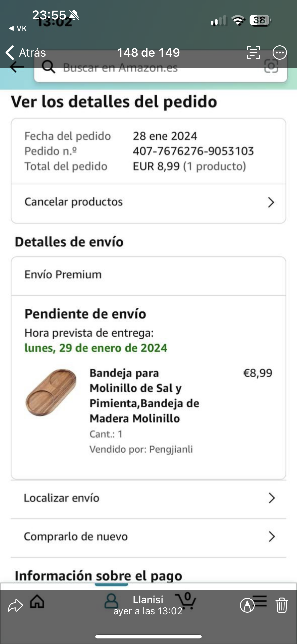Tap Comprarlo de nuevo link

[76, 536]
